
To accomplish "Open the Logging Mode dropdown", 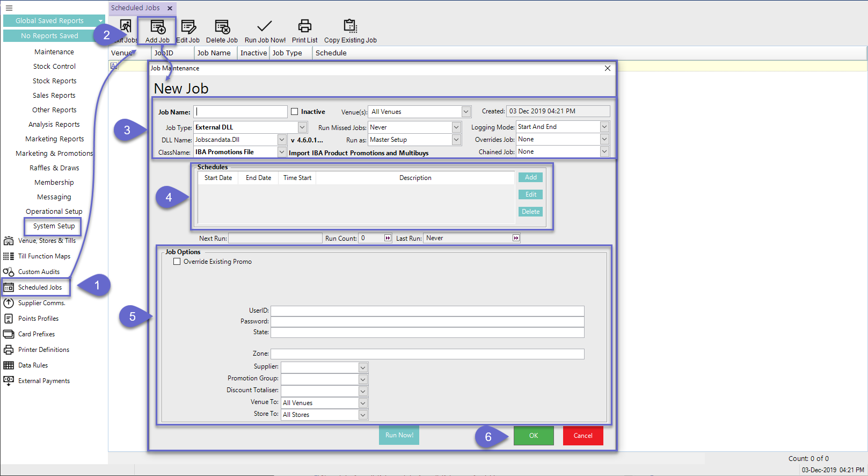I will 604,127.
